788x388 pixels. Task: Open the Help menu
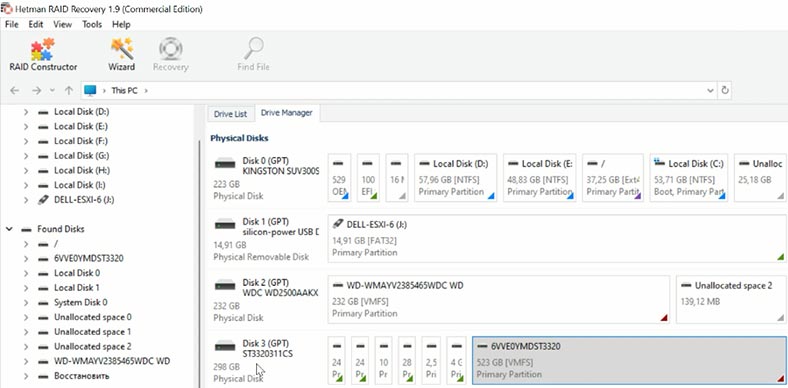point(121,25)
